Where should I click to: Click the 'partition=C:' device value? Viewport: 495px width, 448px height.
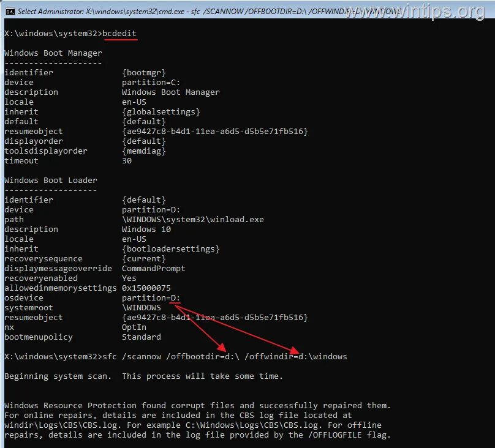[151, 83]
